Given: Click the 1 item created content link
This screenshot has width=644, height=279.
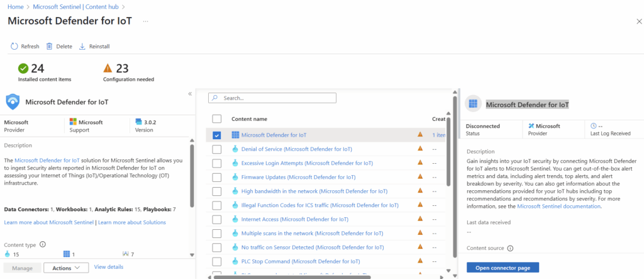Looking at the screenshot, I should (x=438, y=135).
